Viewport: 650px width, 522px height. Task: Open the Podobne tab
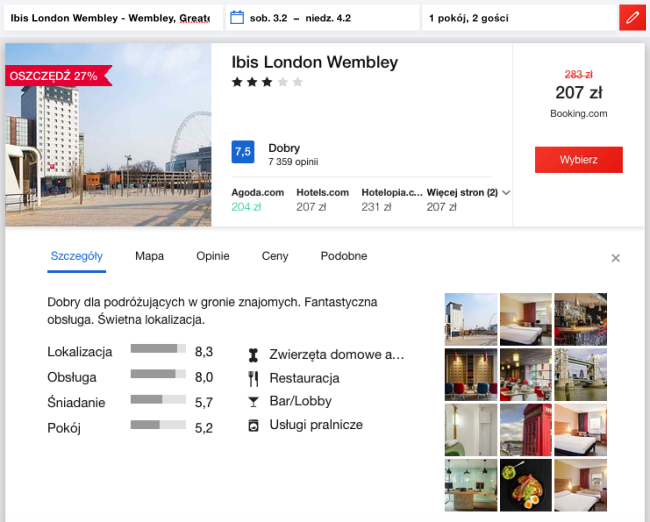(344, 256)
